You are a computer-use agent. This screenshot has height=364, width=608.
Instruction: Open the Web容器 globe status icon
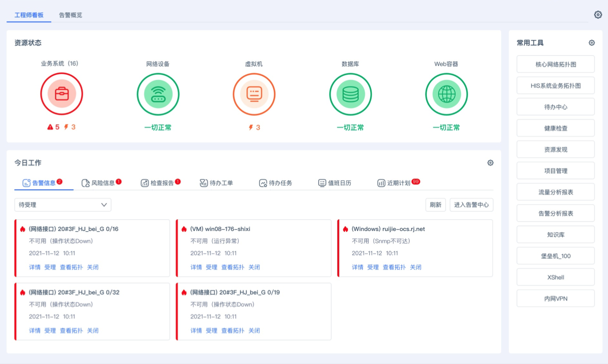pos(446,94)
